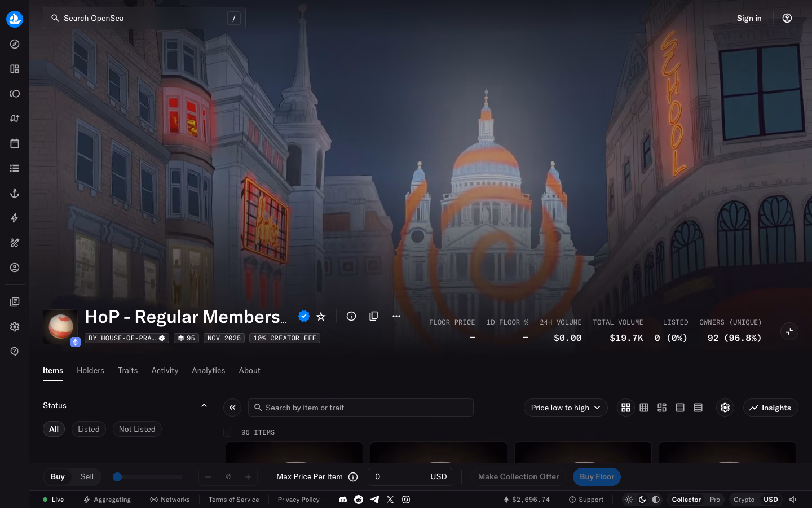Filter status to Not Listed

[137, 429]
